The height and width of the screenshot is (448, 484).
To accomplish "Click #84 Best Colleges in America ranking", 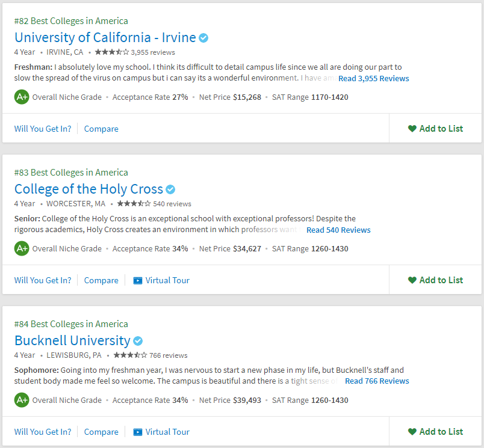I will [71, 324].
